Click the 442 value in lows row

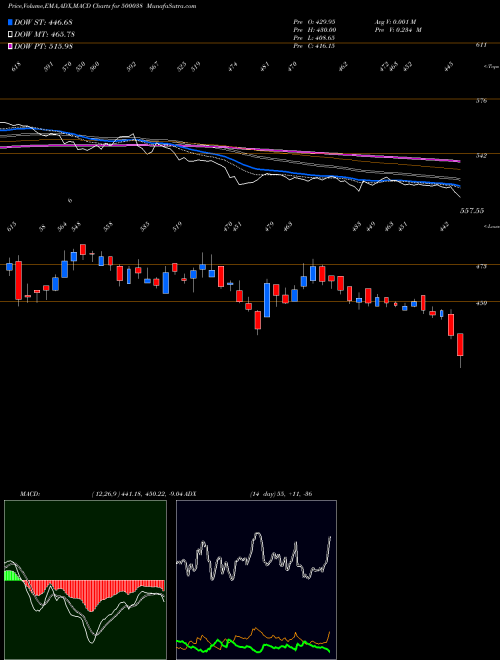tap(445, 227)
